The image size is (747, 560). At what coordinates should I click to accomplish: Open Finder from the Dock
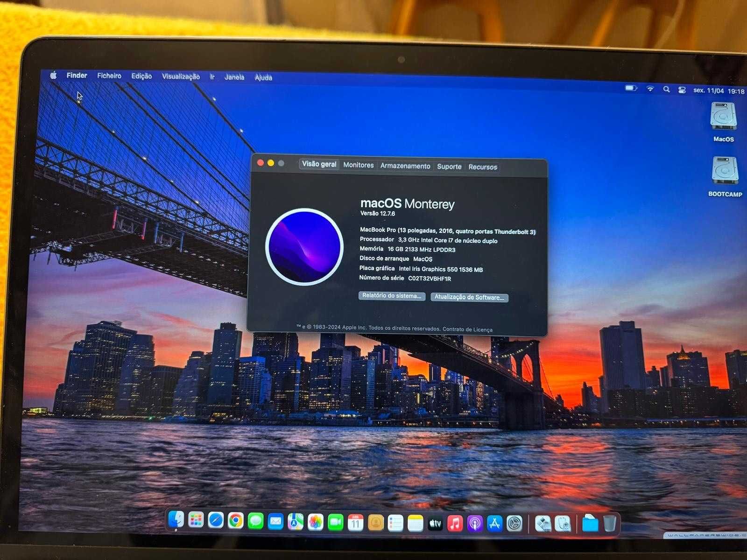click(x=176, y=520)
